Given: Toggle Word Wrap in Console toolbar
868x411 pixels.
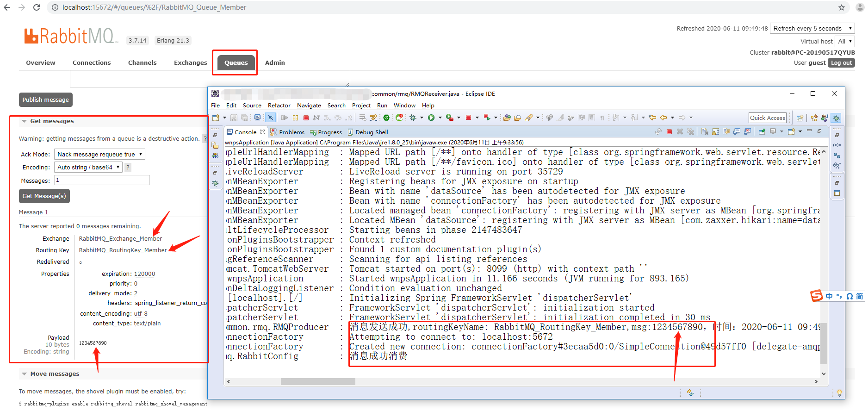Looking at the screenshot, I should [726, 132].
